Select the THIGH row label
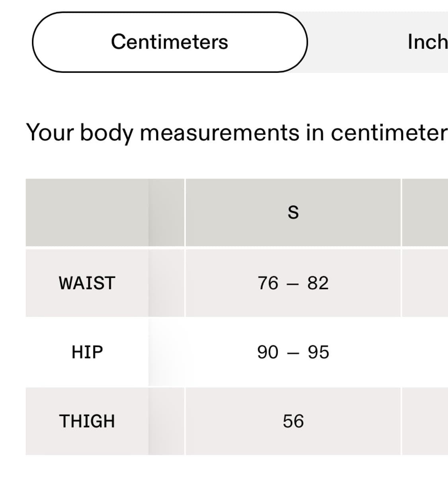Image resolution: width=448 pixels, height=492 pixels. (87, 421)
